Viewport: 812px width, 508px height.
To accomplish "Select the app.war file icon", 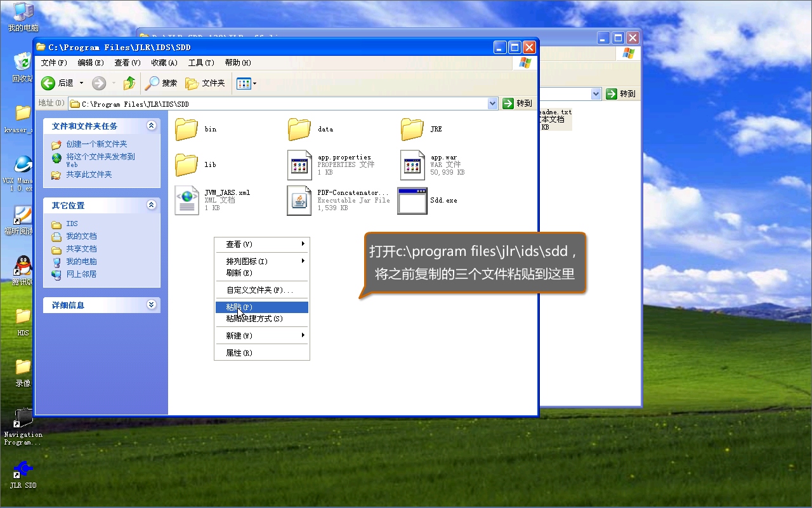I will (412, 165).
